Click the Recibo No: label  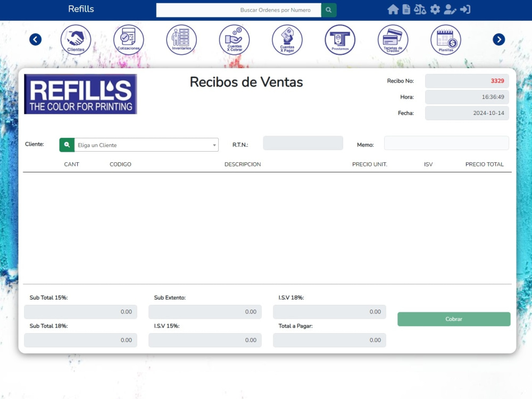coord(401,81)
